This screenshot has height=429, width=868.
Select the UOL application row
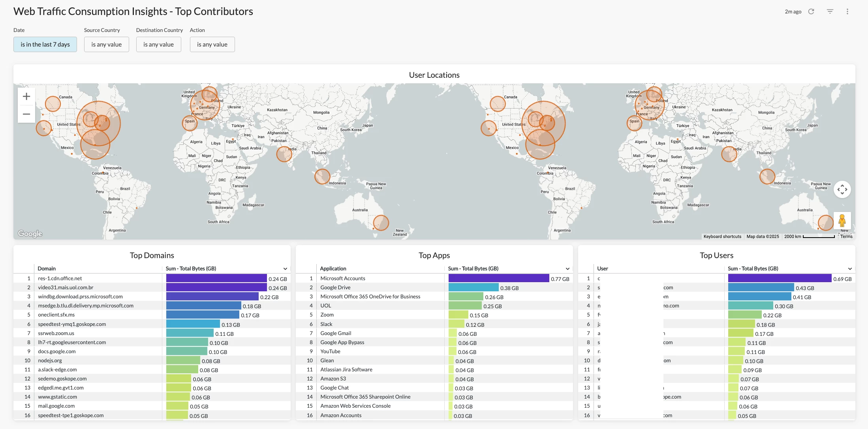434,305
